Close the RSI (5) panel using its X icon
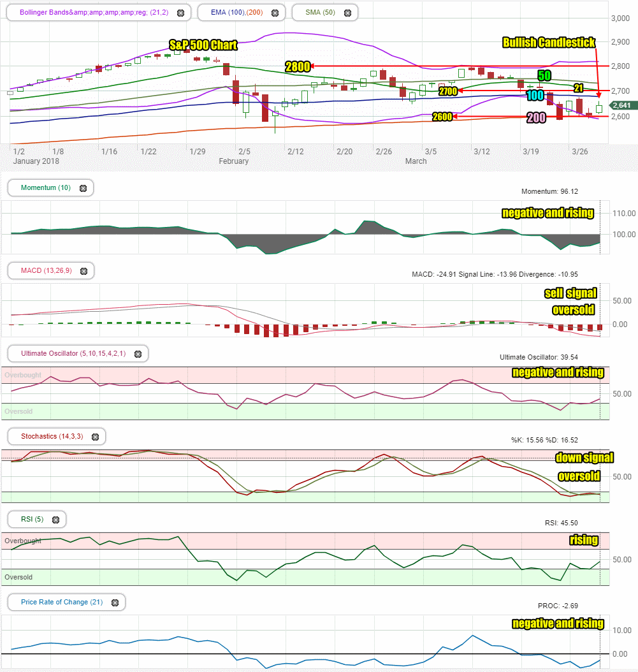The width and height of the screenshot is (638, 672). (55, 520)
